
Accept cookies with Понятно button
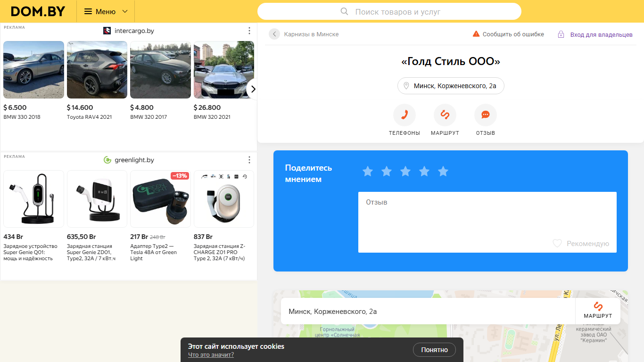tap(434, 350)
